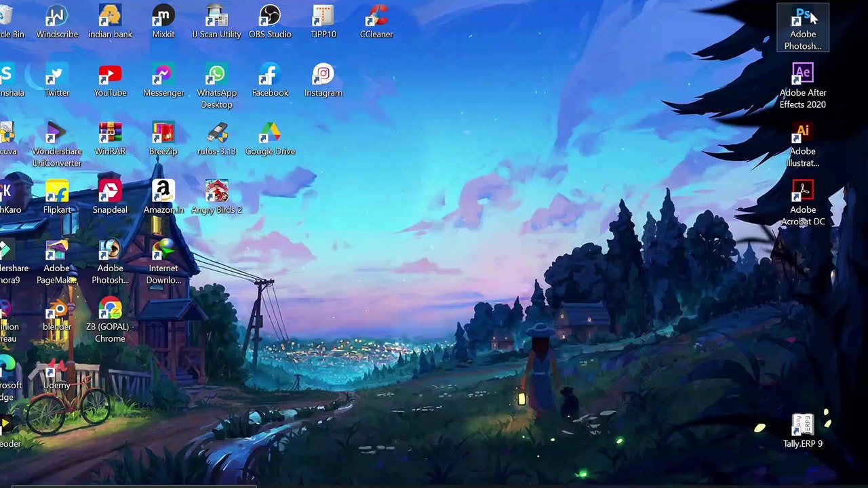Select the WinRAR desktop icon
The width and height of the screenshot is (868, 488).
[110, 139]
